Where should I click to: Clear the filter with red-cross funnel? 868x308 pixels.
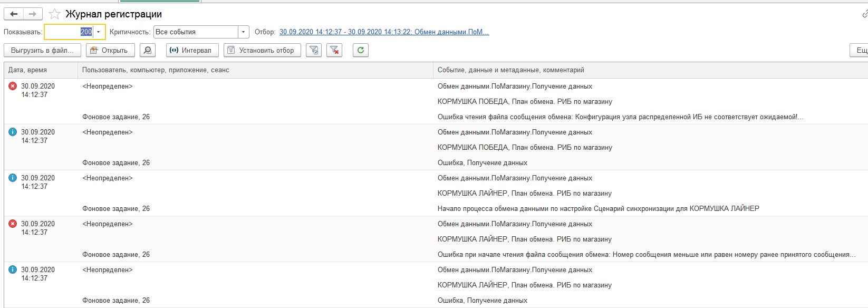(x=334, y=50)
